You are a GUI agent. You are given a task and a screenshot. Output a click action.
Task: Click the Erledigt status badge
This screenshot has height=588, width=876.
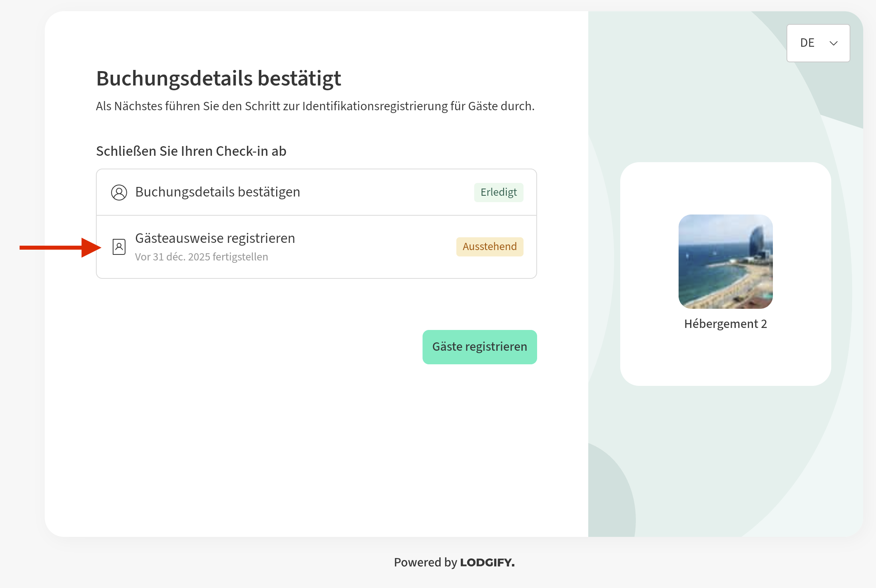498,193
